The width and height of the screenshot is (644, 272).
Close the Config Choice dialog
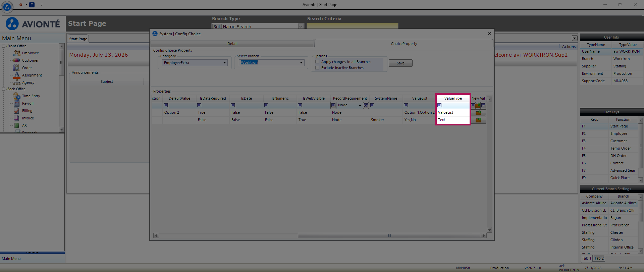coord(489,34)
